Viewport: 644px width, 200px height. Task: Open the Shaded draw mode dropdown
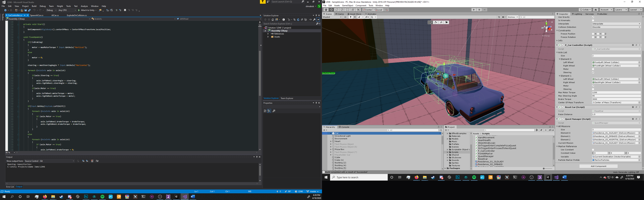pyautogui.click(x=332, y=17)
